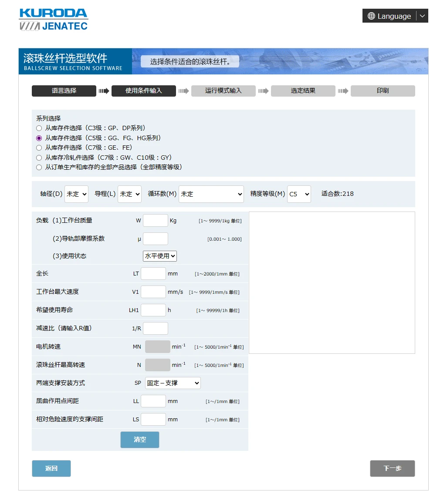Click the 清空 button
The image size is (447, 504).
[140, 440]
